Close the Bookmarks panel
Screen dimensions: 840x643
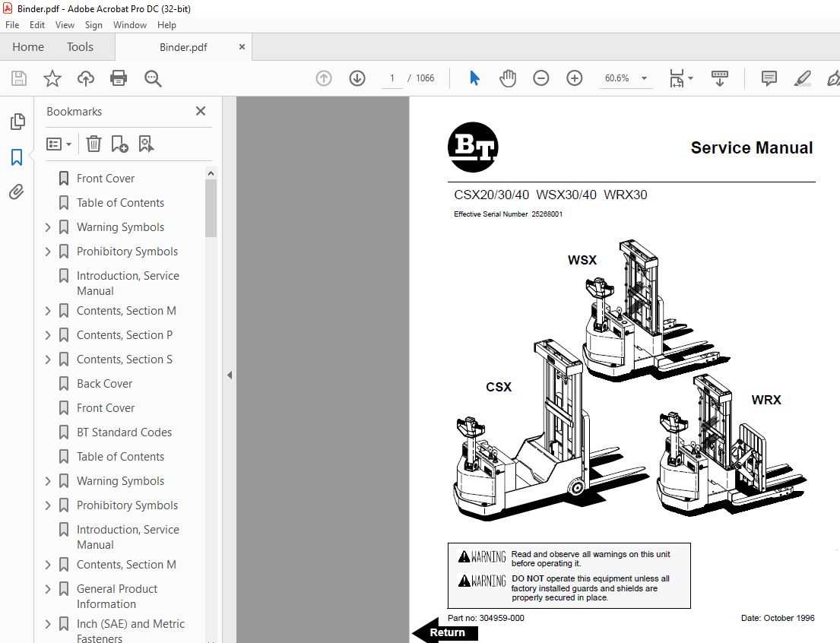(201, 111)
